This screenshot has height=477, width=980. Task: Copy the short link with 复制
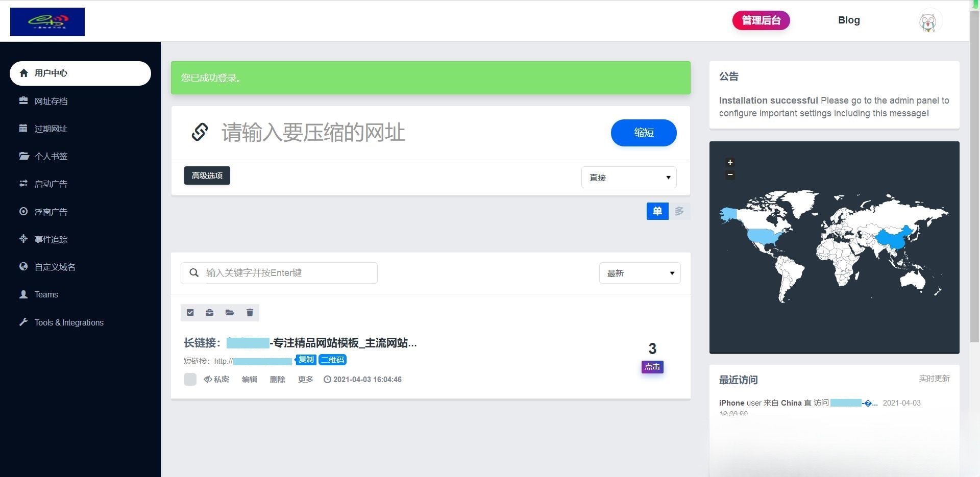[305, 359]
